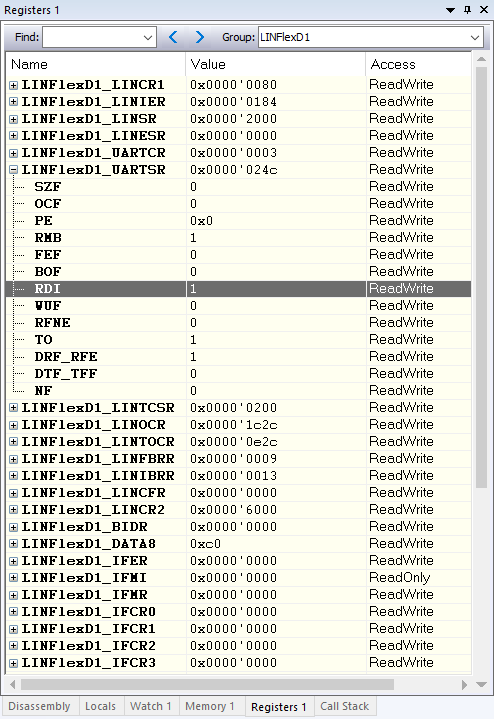This screenshot has height=719, width=494.
Task: Click the horizontal scroll right arrow
Action: click(465, 685)
